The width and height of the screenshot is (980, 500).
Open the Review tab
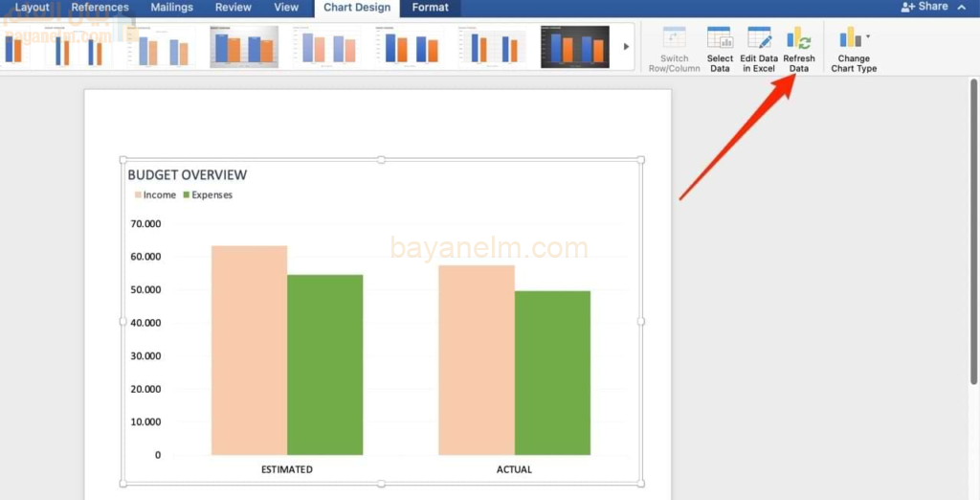point(234,8)
